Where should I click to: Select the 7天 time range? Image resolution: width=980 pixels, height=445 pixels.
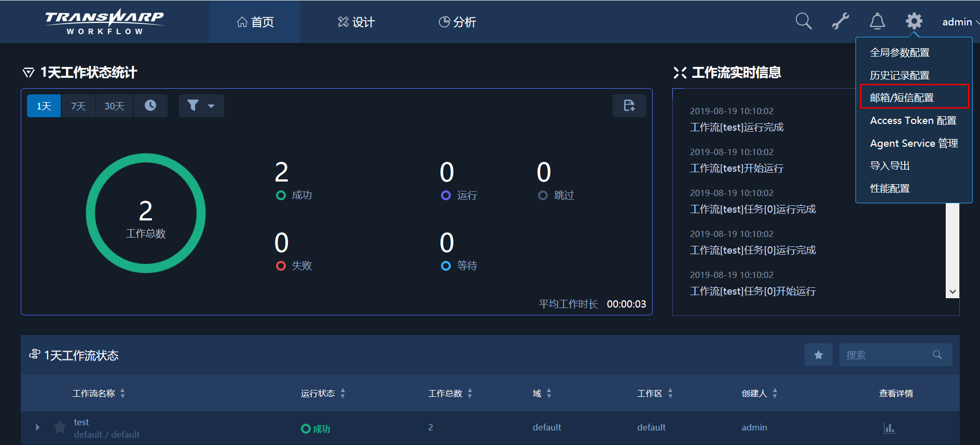point(78,106)
